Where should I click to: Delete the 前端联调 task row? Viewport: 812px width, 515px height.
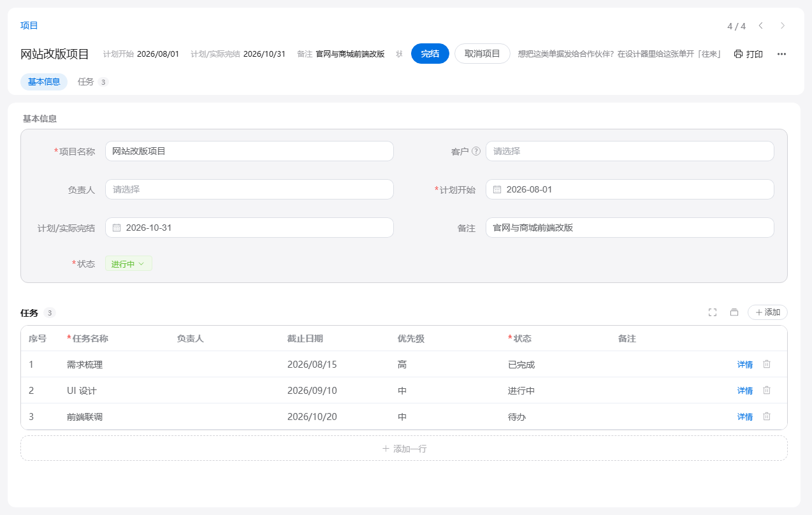click(767, 416)
